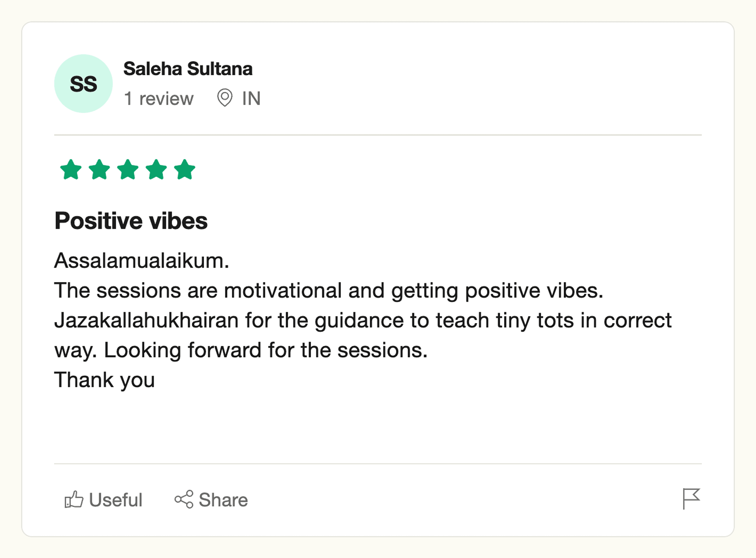Click the share network icon
The height and width of the screenshot is (558, 756).
click(184, 499)
